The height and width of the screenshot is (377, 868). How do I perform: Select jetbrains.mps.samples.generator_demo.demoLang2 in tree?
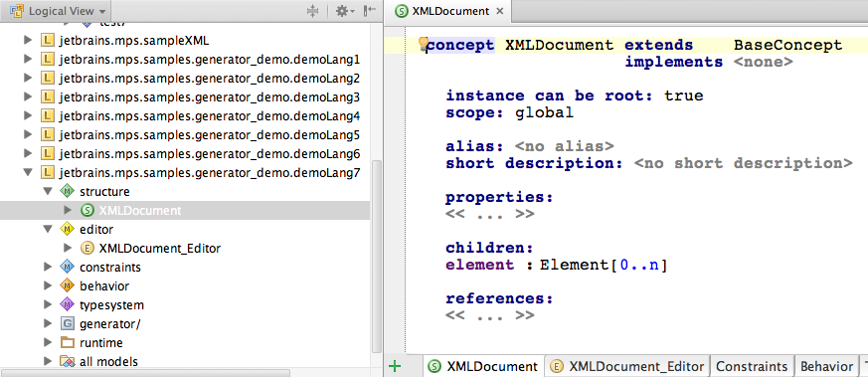point(210,78)
